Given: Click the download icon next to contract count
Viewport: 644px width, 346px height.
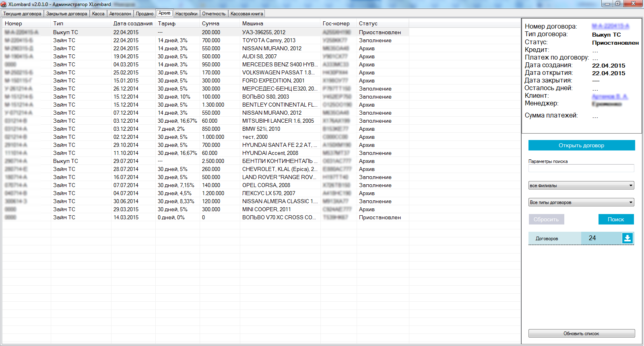Looking at the screenshot, I should pyautogui.click(x=627, y=238).
